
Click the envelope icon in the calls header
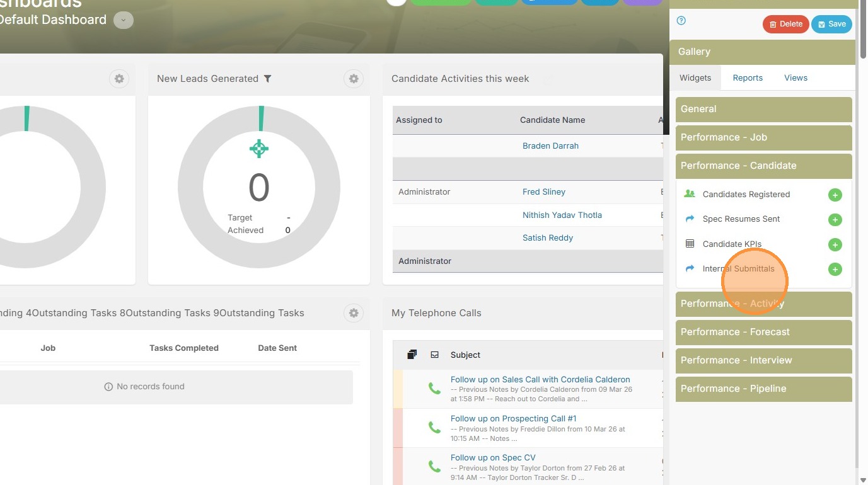[434, 355]
